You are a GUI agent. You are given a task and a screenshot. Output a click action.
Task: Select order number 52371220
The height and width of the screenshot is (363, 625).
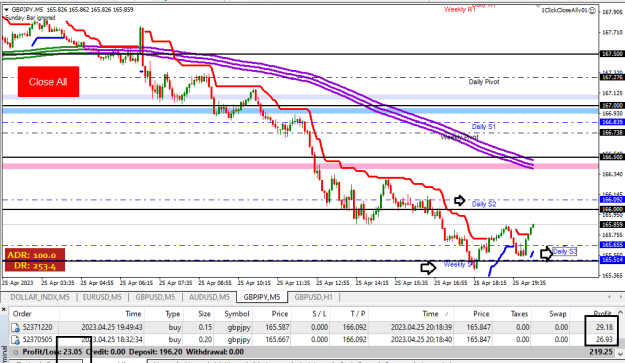coord(37,328)
